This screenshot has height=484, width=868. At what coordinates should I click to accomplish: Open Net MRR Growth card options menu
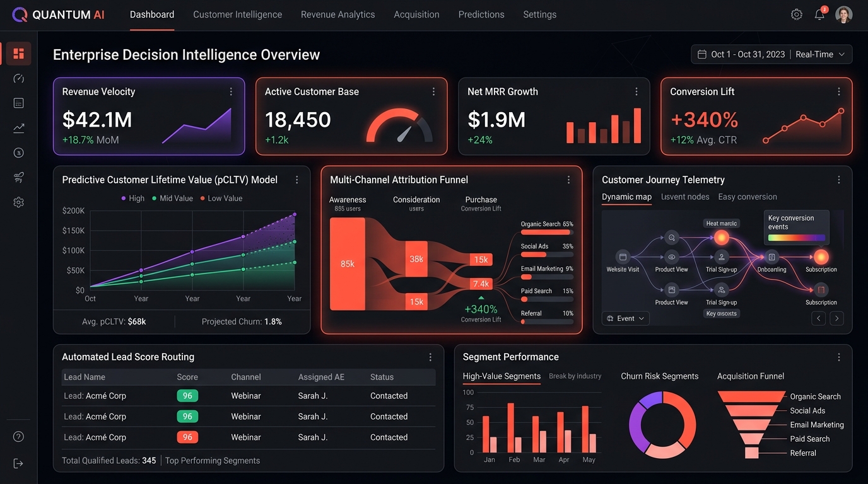(636, 91)
